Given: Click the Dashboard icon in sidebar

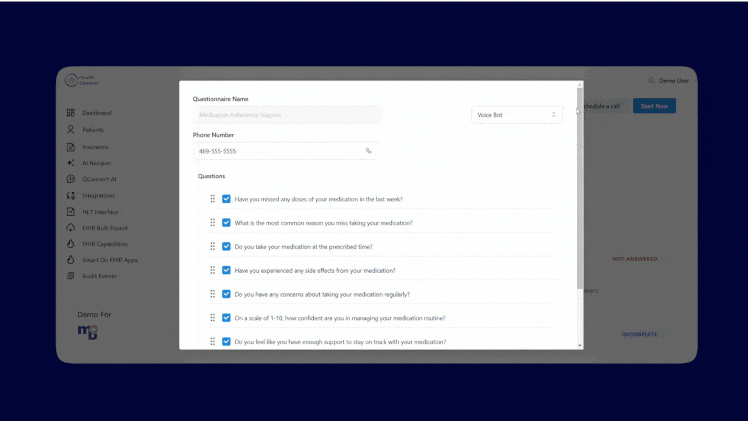Looking at the screenshot, I should [71, 113].
